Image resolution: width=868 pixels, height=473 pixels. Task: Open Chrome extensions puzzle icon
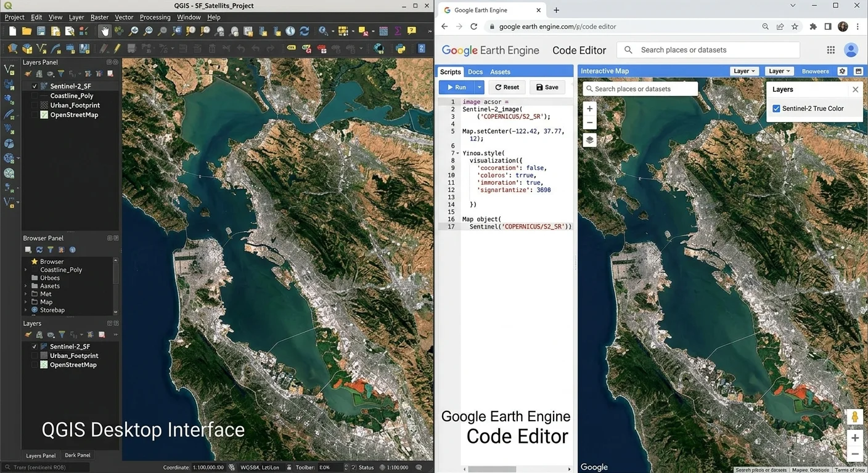tap(813, 26)
